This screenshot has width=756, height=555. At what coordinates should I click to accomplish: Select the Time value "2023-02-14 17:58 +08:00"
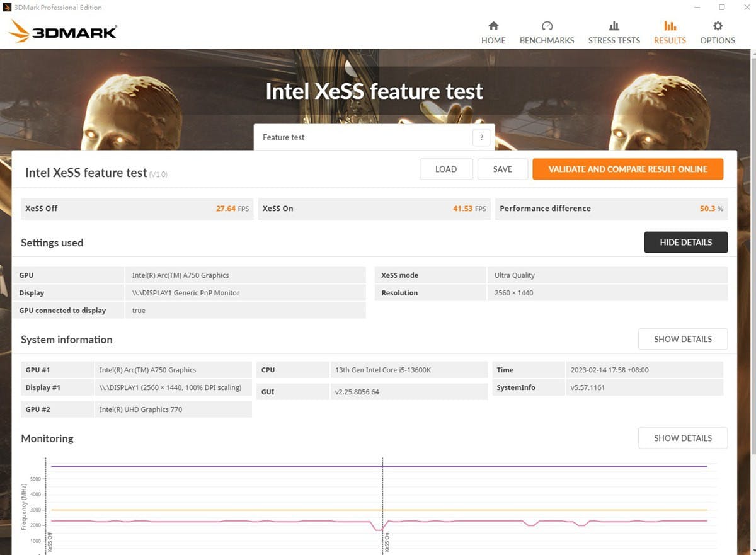point(609,370)
